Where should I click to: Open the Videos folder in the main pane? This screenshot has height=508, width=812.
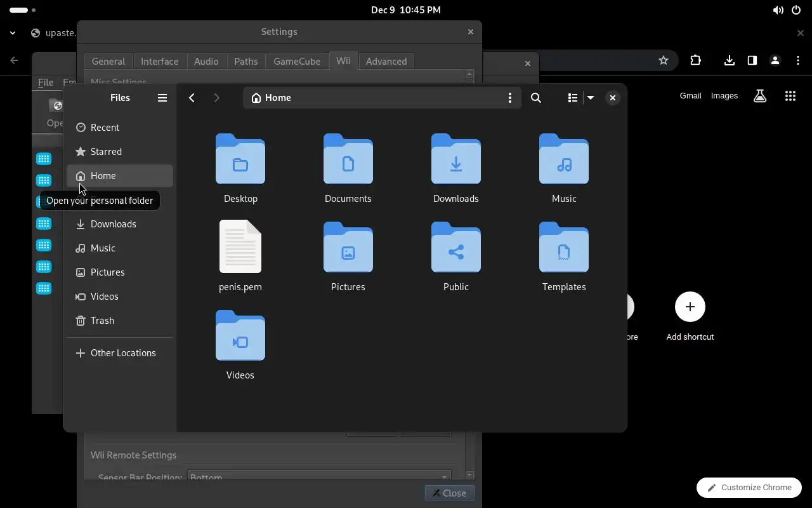click(x=240, y=345)
